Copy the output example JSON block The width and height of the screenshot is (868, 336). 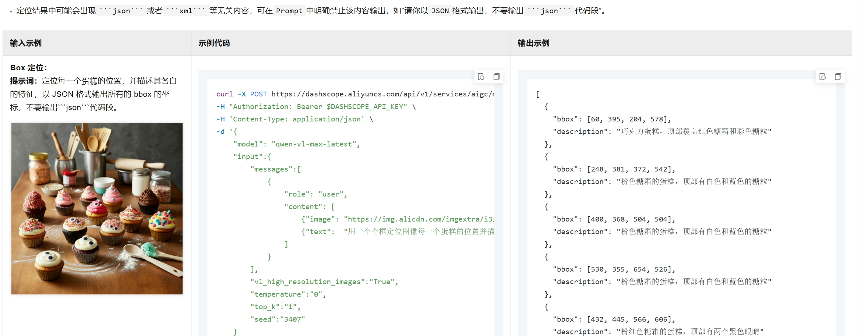838,77
